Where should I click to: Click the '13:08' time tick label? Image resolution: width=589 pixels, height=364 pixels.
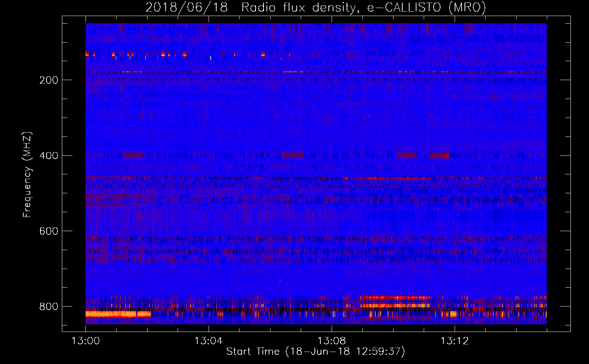click(331, 341)
